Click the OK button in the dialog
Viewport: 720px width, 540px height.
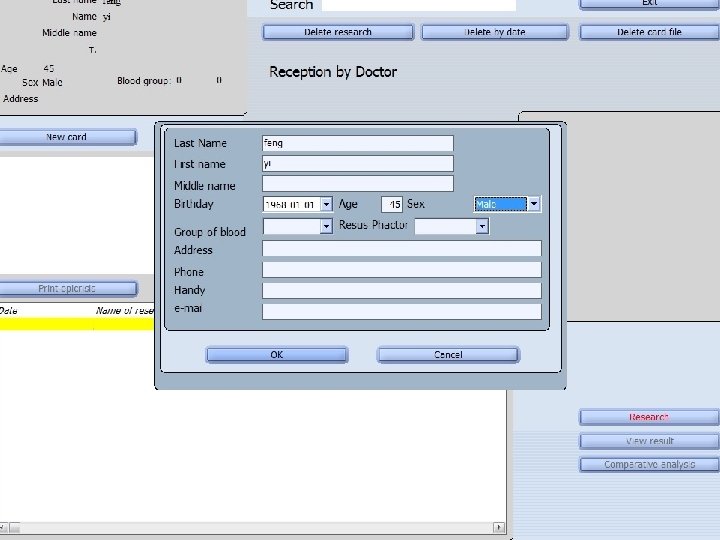click(277, 354)
